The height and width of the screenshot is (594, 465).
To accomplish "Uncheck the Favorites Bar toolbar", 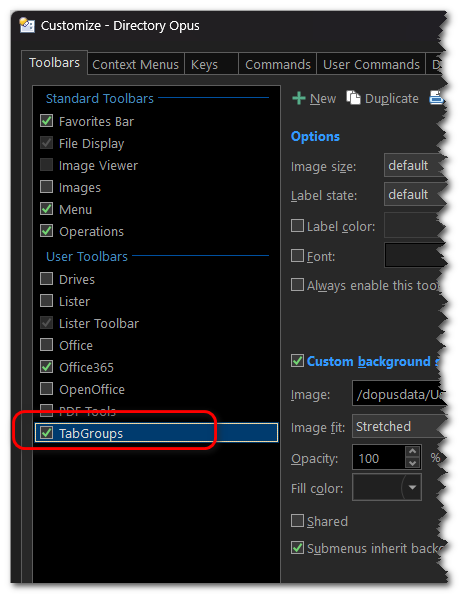I will click(47, 121).
